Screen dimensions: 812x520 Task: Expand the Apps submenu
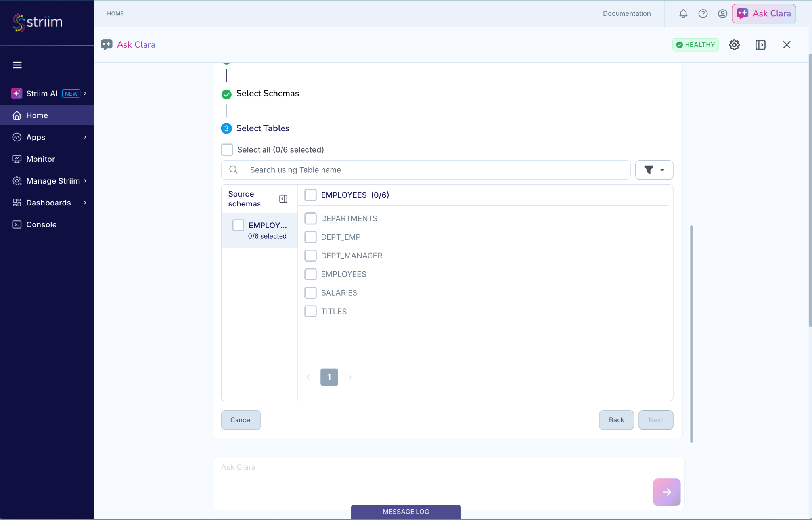47,137
